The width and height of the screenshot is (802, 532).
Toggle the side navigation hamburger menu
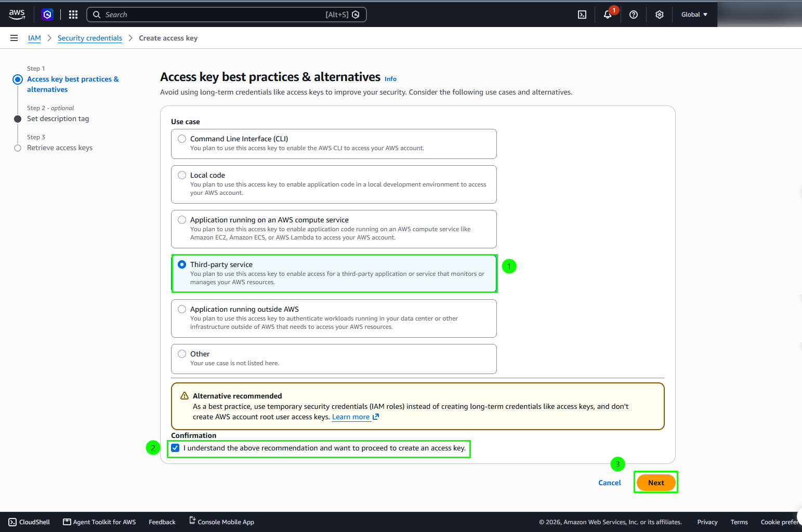(x=14, y=38)
